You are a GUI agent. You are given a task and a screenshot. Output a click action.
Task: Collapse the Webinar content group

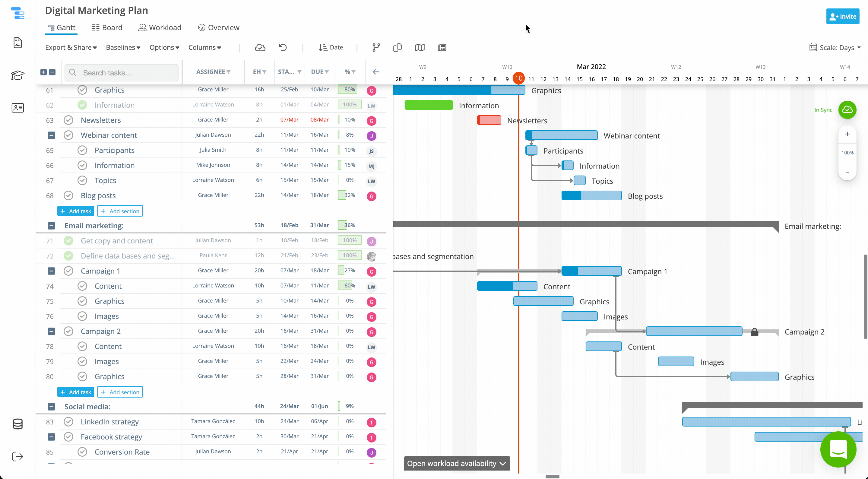(51, 135)
